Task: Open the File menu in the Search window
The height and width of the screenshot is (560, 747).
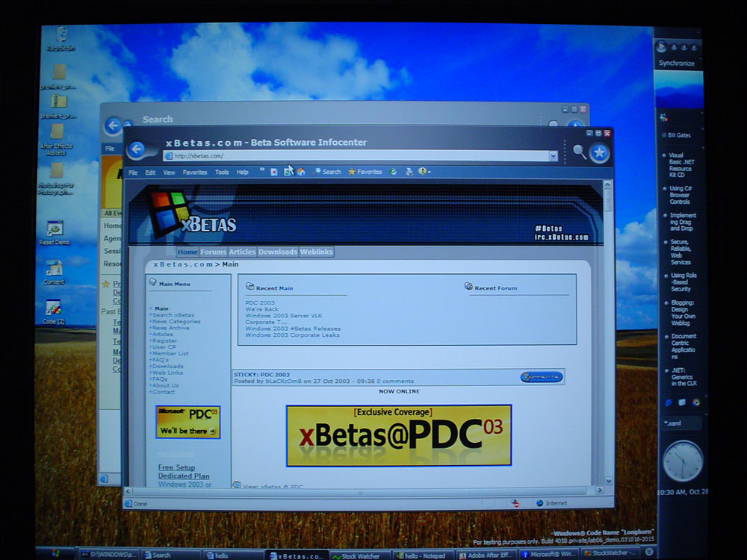Action: (110, 148)
